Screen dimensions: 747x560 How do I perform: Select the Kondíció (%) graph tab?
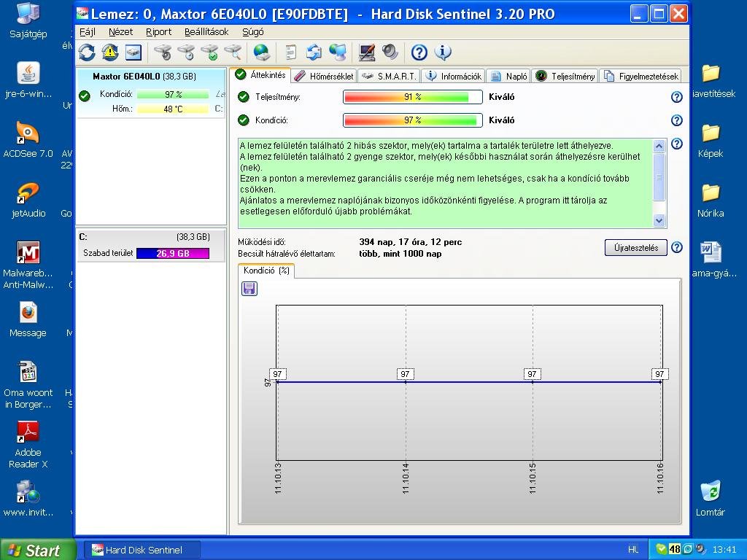pyautogui.click(x=266, y=271)
